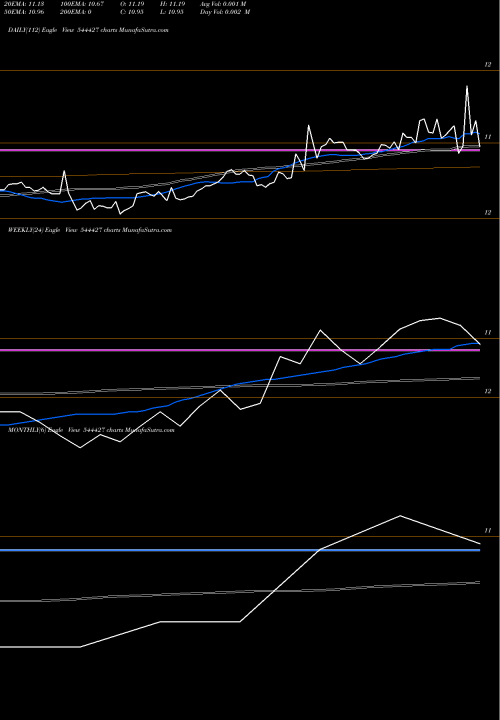Image resolution: width=500 pixels, height=720 pixels.
Task: Click the magenta level line in weekly chart
Action: [240, 350]
